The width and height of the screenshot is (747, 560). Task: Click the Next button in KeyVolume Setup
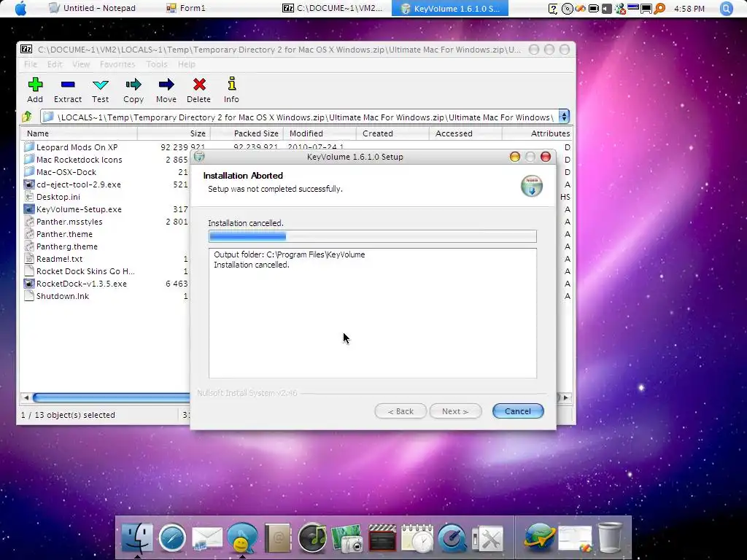tap(455, 411)
